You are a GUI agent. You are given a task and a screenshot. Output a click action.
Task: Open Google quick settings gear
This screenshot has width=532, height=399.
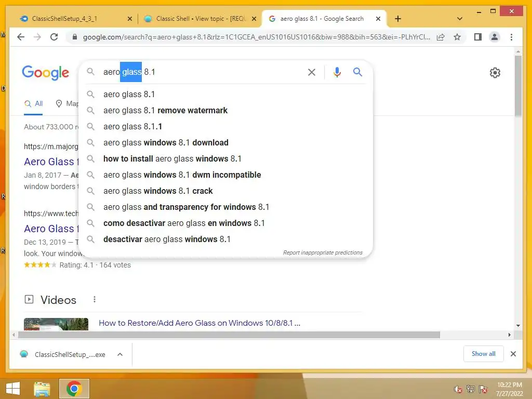pos(495,72)
